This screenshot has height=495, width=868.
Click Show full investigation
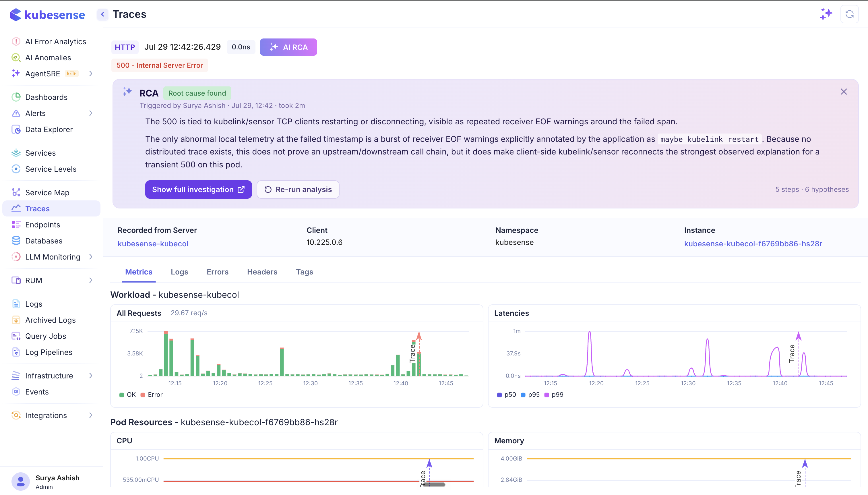click(x=198, y=190)
